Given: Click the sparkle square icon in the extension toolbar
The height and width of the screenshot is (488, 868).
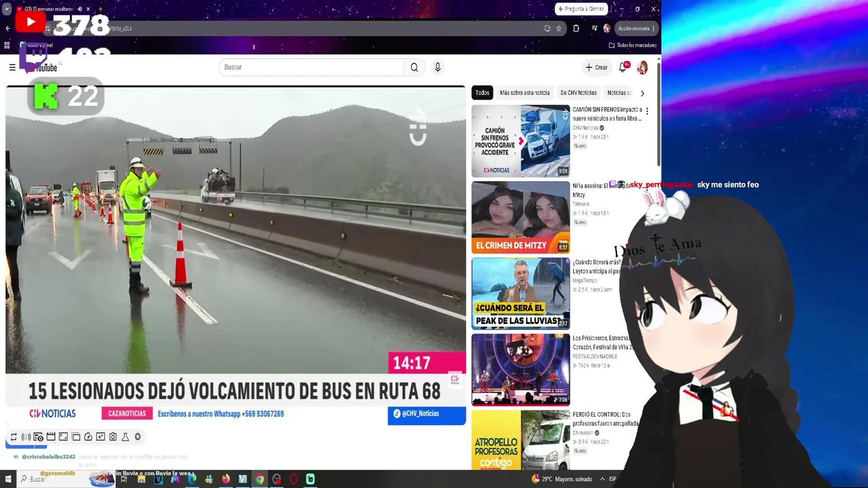Looking at the screenshot, I should 100,437.
